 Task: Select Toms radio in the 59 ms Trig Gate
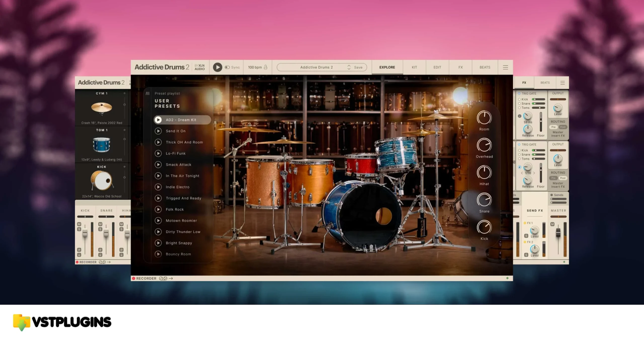519,108
